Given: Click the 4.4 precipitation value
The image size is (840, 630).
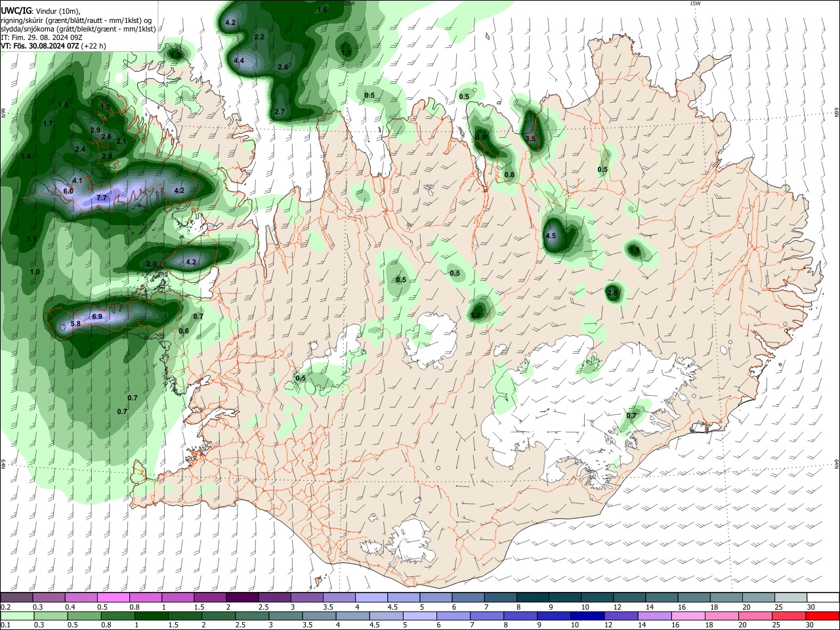Looking at the screenshot, I should pyautogui.click(x=239, y=60).
